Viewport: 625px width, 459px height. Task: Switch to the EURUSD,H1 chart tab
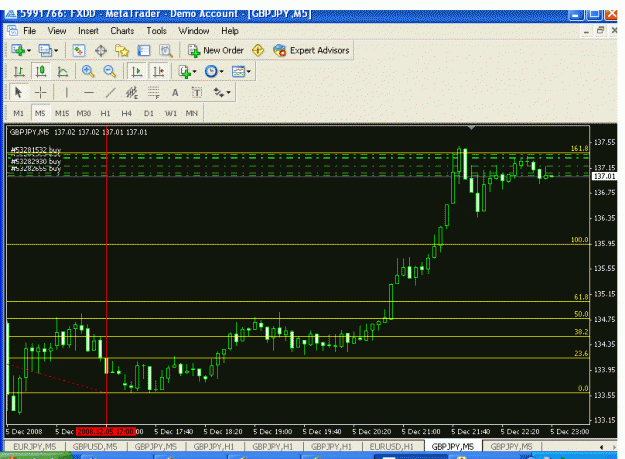pyautogui.click(x=391, y=447)
